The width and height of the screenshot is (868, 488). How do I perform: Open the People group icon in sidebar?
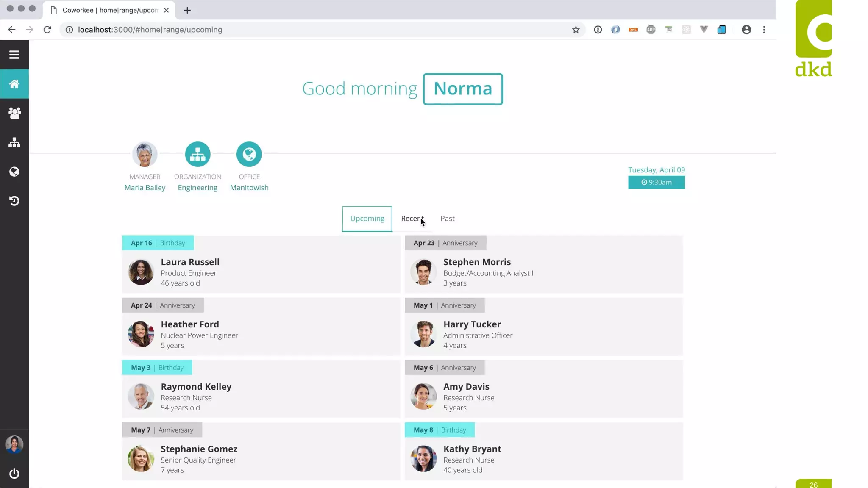pos(14,113)
